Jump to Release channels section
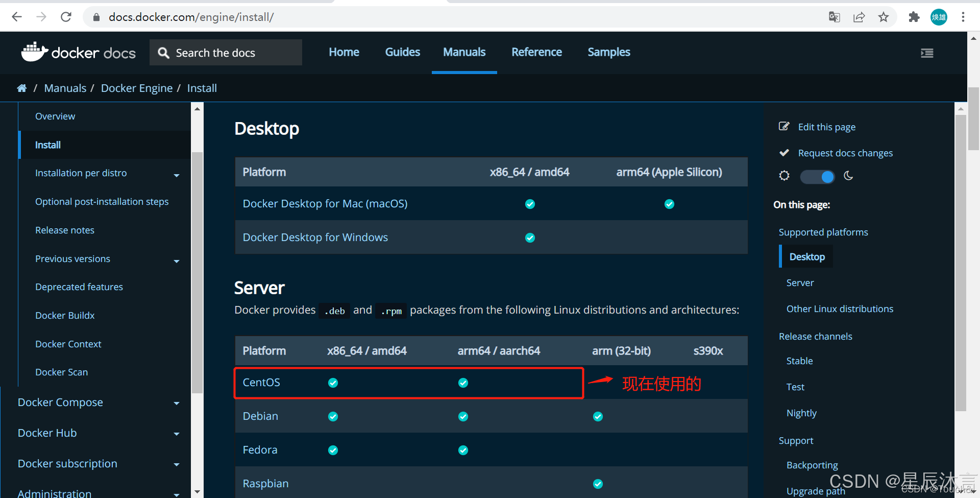Screen dimensions: 980x498 click(815, 337)
